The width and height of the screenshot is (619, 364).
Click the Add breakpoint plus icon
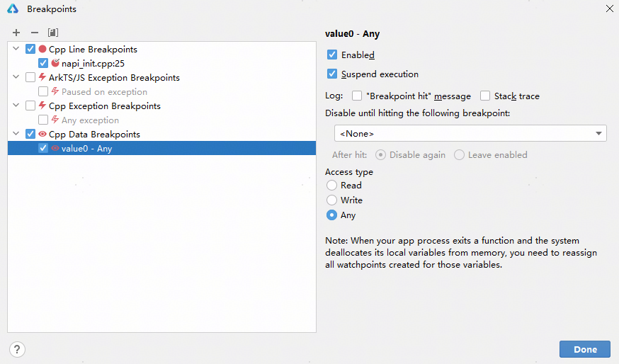click(16, 33)
